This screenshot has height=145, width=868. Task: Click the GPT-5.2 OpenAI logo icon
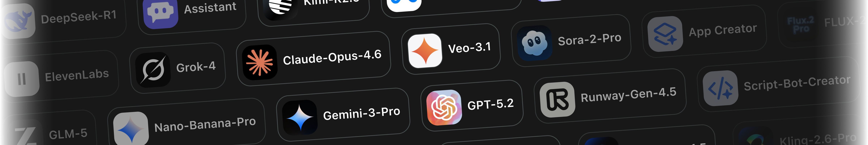point(444,107)
